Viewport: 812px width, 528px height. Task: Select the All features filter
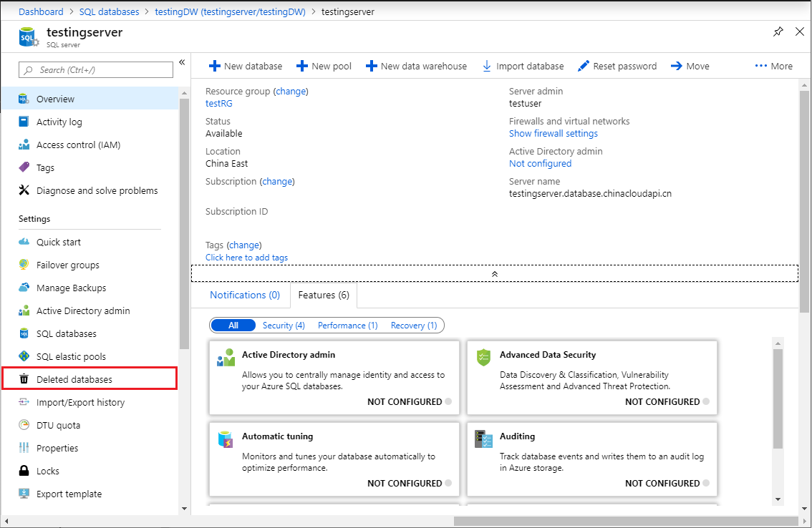[x=233, y=325]
